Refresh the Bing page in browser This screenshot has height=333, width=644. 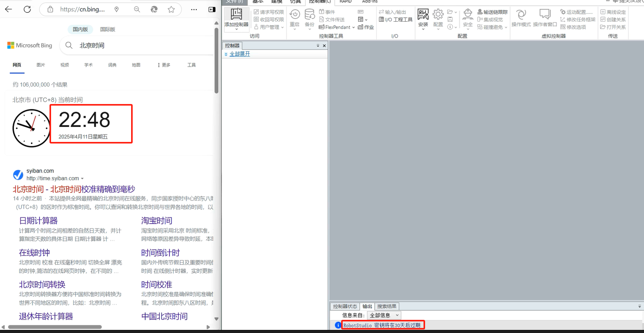coord(27,9)
